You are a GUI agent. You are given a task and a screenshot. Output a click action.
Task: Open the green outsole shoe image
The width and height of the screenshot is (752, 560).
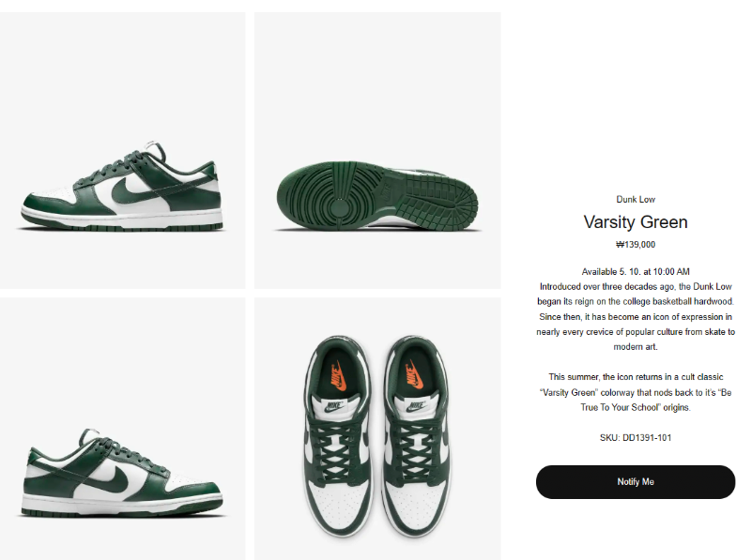[x=377, y=150]
